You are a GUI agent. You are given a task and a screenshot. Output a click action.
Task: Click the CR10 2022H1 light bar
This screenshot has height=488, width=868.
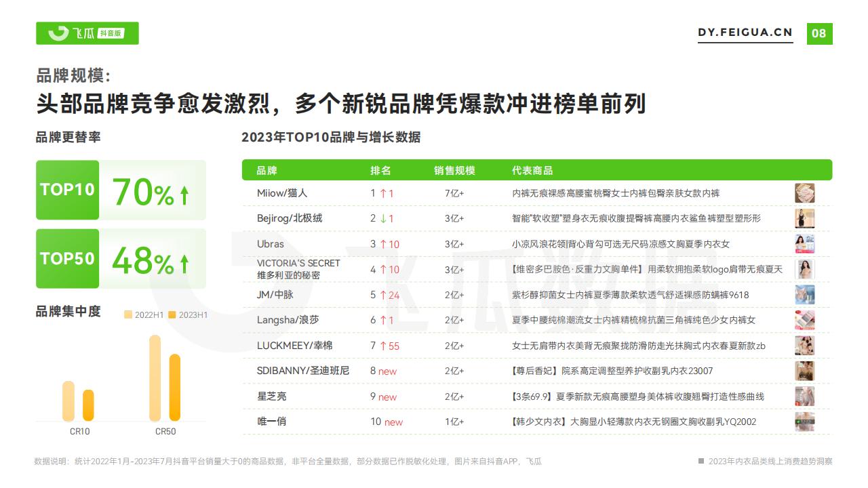point(68,401)
